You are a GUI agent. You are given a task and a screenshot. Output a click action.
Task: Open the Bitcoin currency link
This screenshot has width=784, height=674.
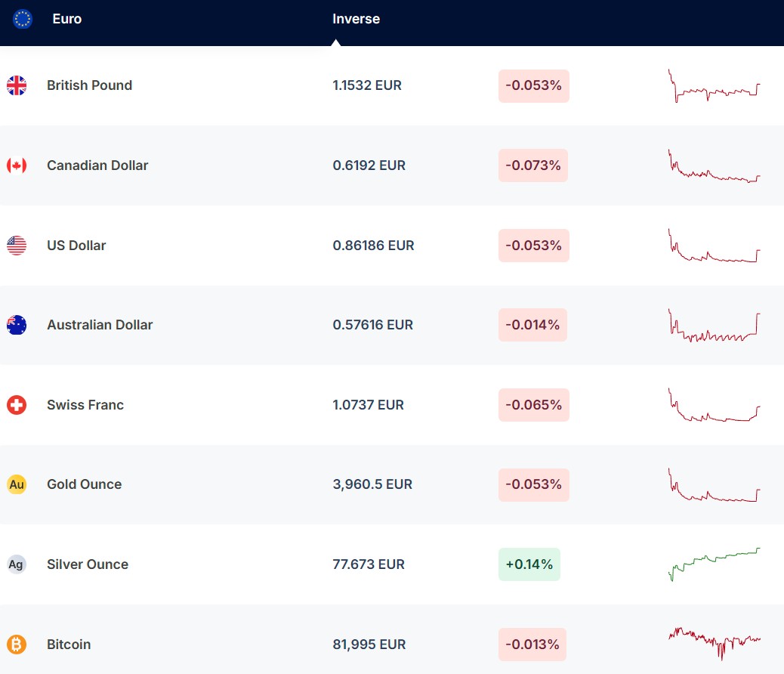pyautogui.click(x=69, y=645)
